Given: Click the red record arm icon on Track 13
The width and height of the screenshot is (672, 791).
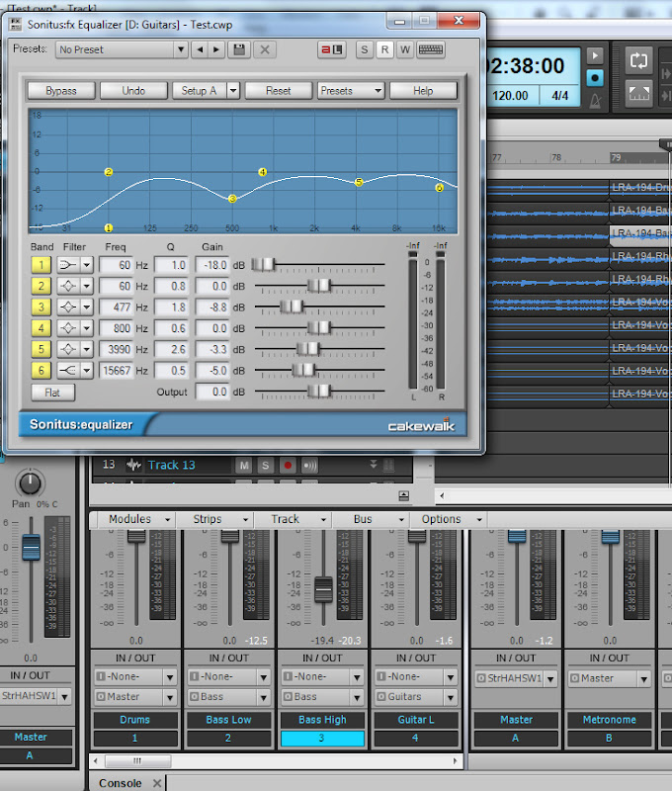Looking at the screenshot, I should pos(288,465).
